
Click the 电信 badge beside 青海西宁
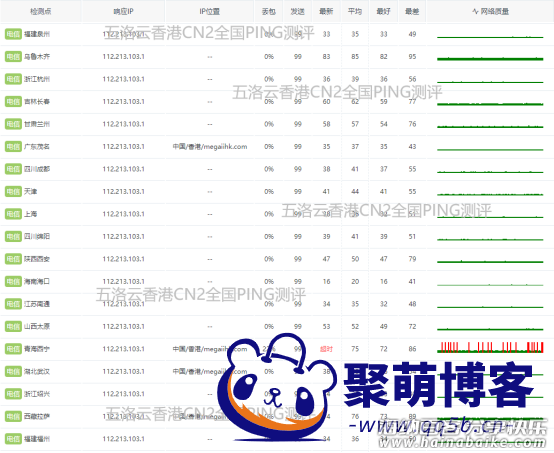pos(13,349)
